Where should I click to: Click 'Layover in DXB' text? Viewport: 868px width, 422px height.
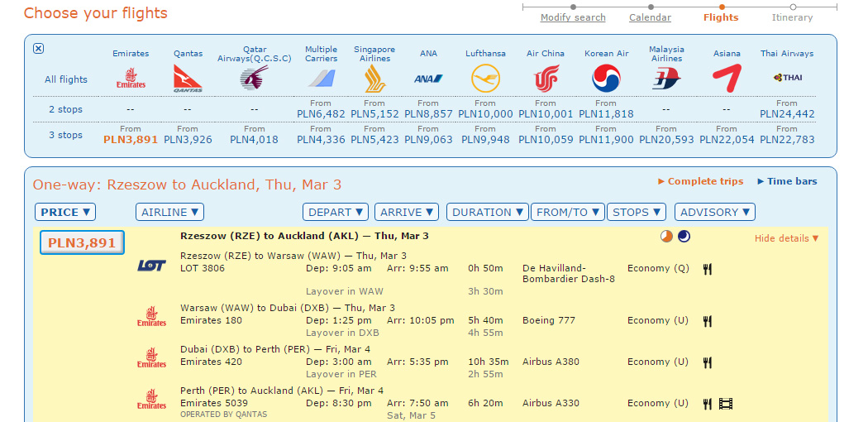[343, 333]
